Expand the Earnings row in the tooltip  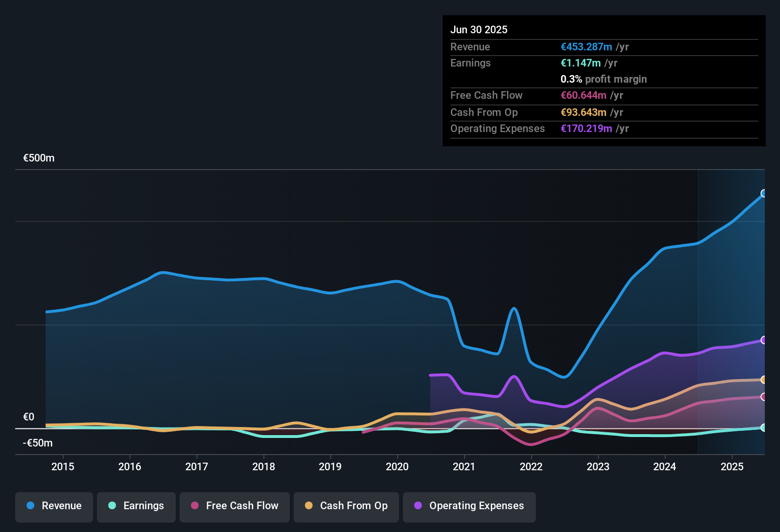(x=470, y=63)
